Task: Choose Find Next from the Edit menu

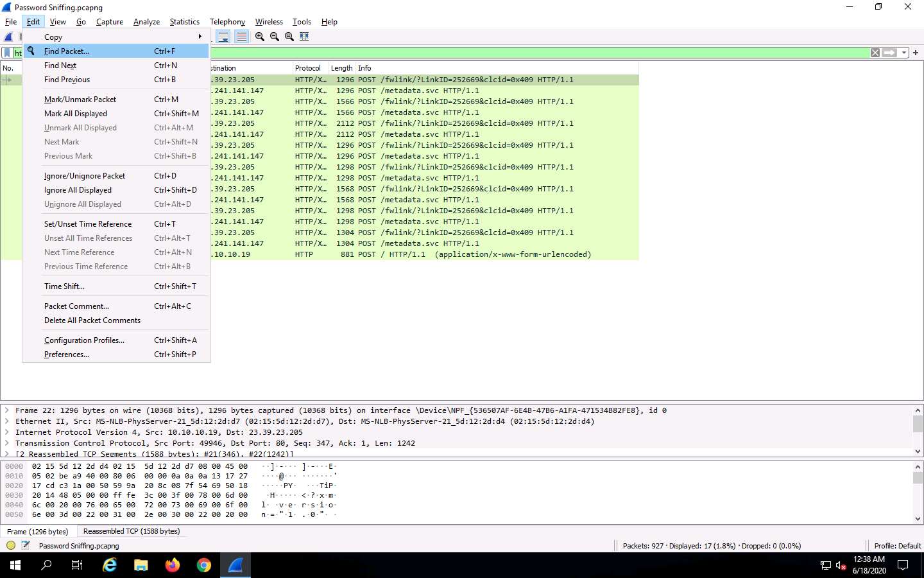Action: [x=116, y=65]
